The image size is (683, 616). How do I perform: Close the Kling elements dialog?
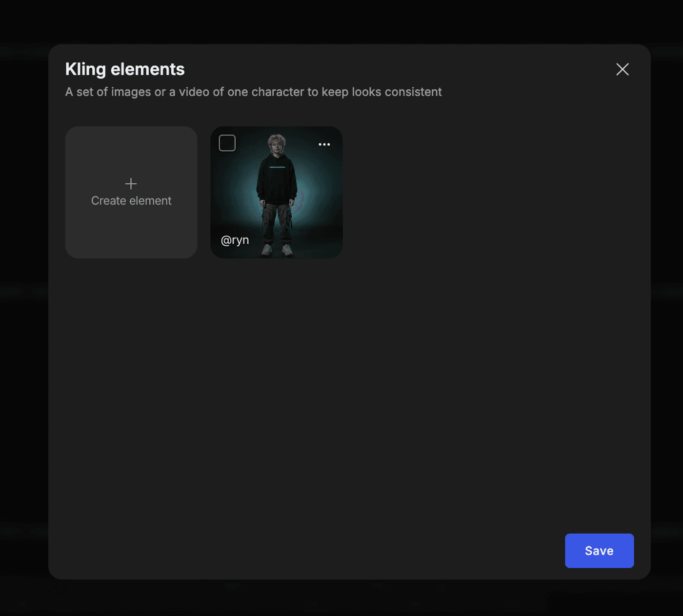[x=622, y=69]
